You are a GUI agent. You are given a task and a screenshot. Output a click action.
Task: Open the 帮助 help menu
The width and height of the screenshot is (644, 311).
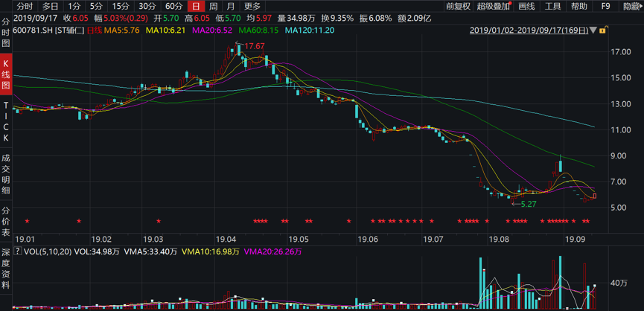pos(578,6)
